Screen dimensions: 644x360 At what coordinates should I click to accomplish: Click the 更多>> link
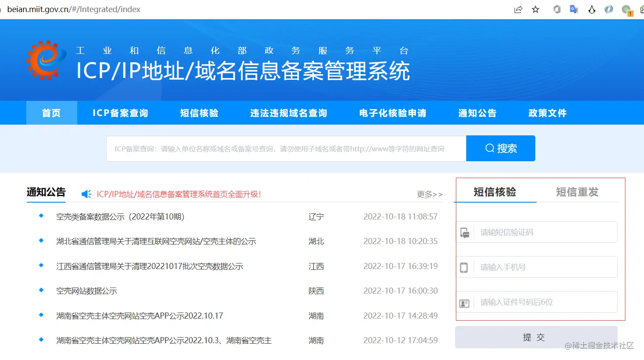coord(430,194)
